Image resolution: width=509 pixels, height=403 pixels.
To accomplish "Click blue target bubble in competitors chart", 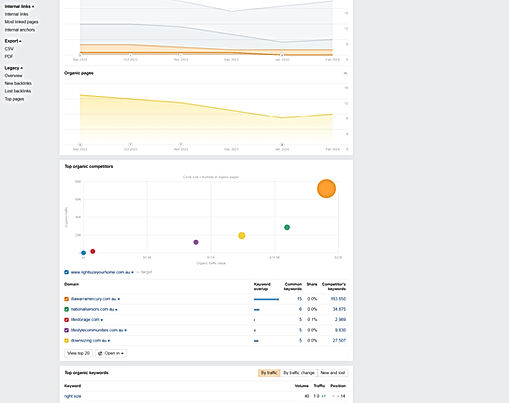I will (x=83, y=253).
